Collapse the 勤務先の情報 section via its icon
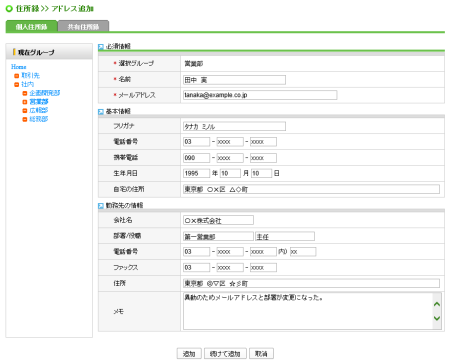450x363 pixels. click(x=101, y=206)
